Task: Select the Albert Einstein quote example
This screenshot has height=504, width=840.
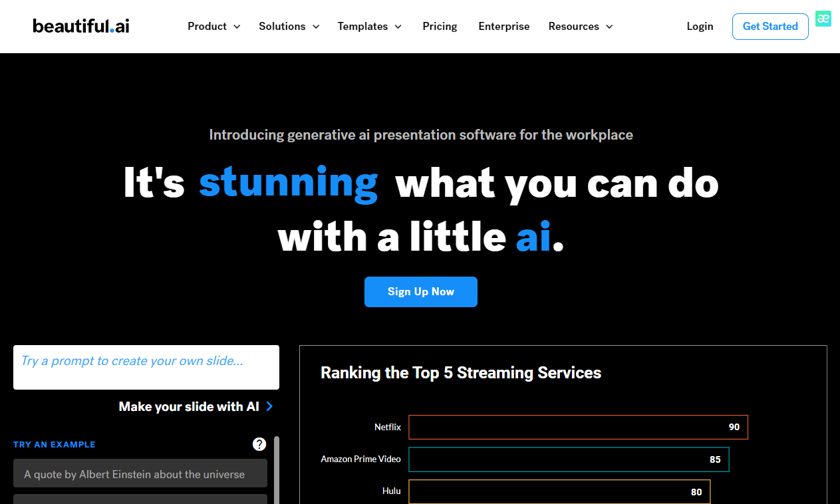Action: (x=140, y=473)
